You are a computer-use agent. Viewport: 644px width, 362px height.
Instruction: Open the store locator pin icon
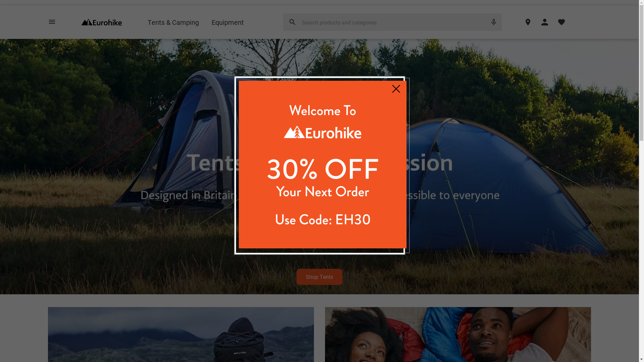[528, 22]
